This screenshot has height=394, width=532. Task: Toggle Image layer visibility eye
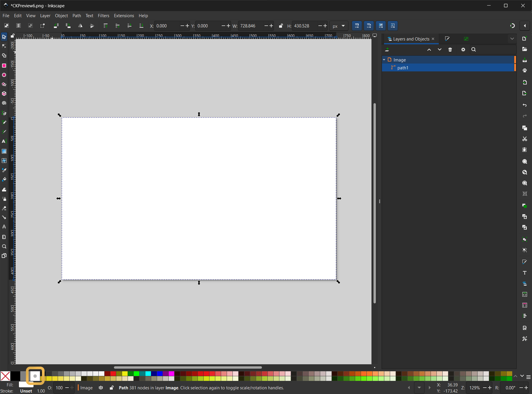click(101, 388)
